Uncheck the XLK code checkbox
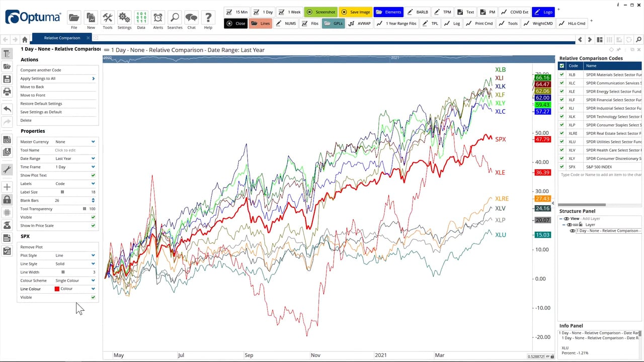The image size is (644, 362). [x=562, y=117]
